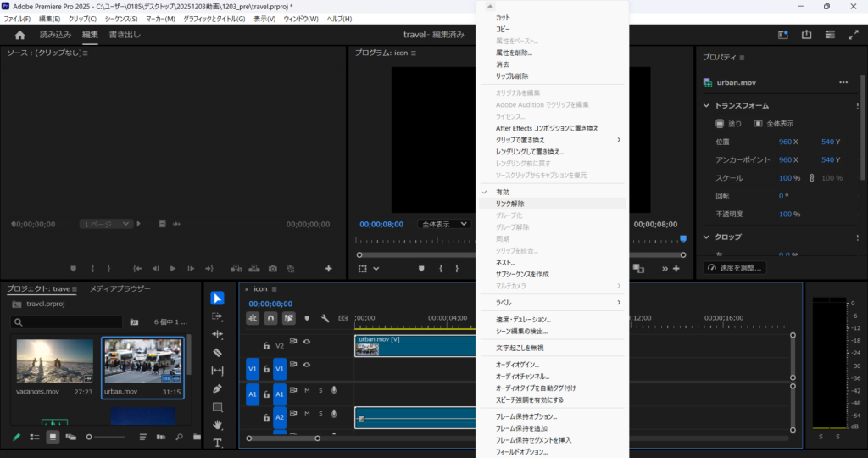868x458 pixels.
Task: Switch to the 書き出し workspace
Action: point(125,35)
